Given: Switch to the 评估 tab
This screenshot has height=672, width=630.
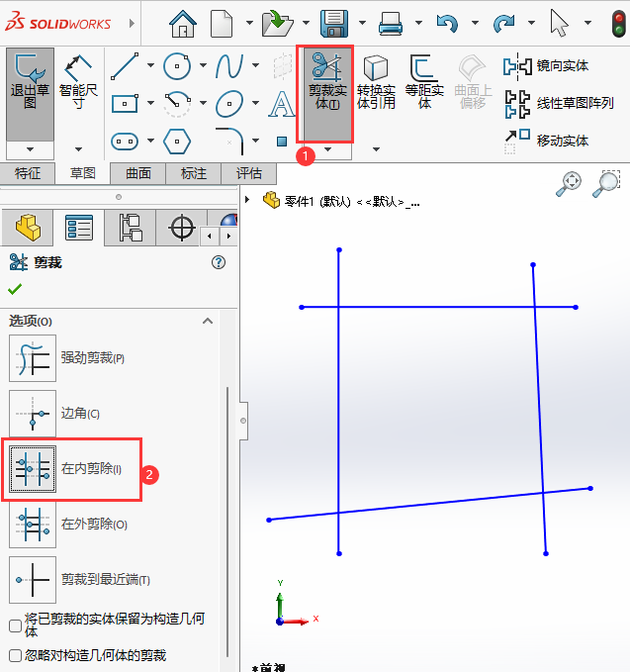Looking at the screenshot, I should 249,173.
